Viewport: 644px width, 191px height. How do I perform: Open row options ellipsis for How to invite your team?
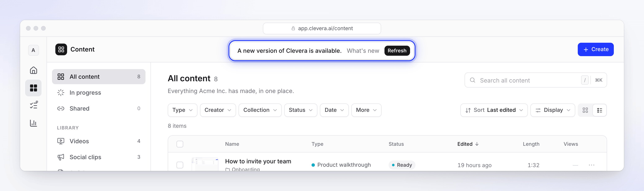point(592,165)
